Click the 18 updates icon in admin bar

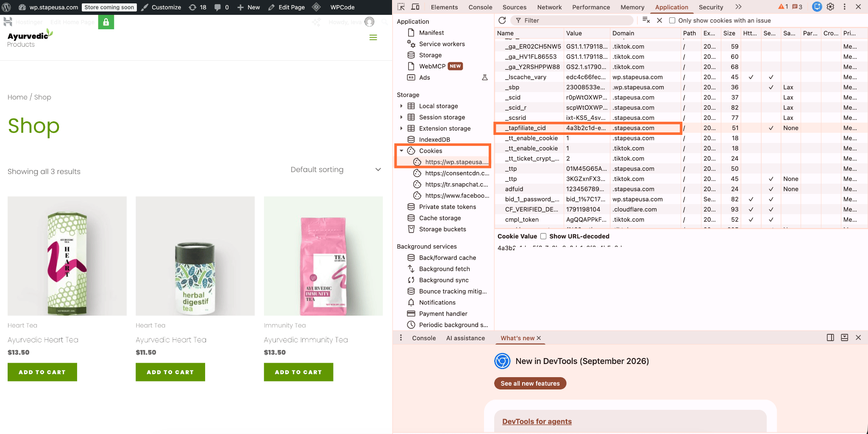(x=198, y=7)
